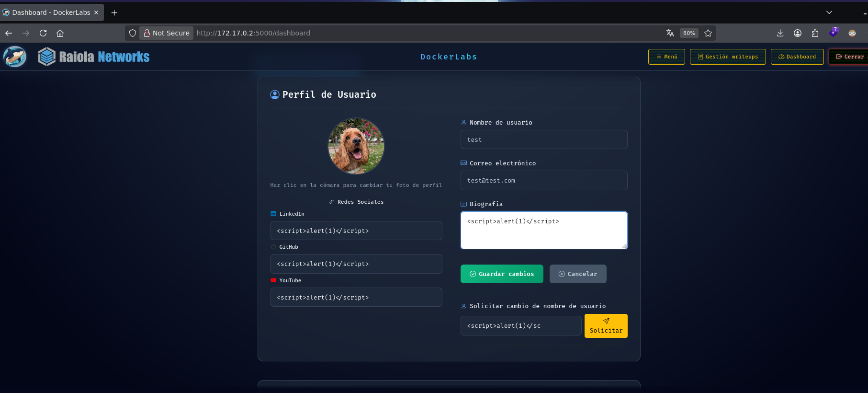This screenshot has height=393, width=868.
Task: Open the Menú button
Action: 666,57
